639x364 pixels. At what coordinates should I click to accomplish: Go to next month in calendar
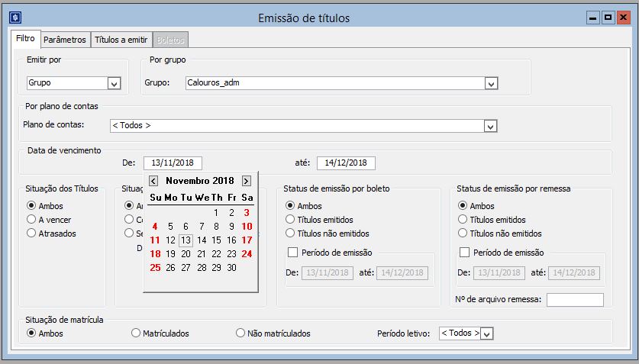[x=246, y=181]
